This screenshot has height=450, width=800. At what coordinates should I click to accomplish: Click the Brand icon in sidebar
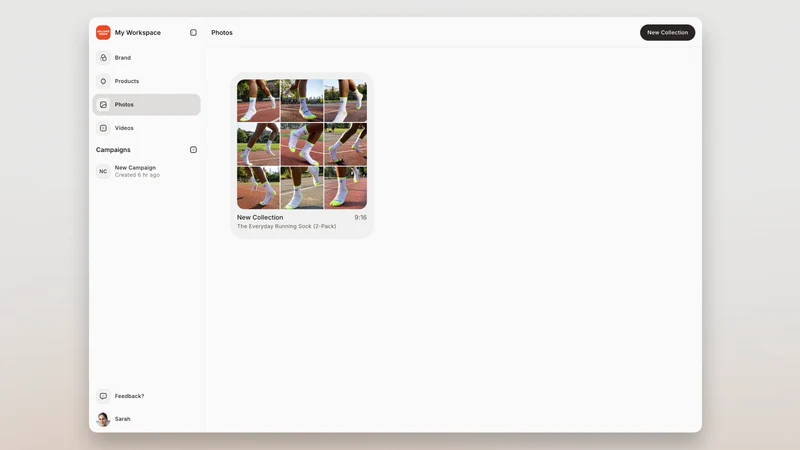103,58
